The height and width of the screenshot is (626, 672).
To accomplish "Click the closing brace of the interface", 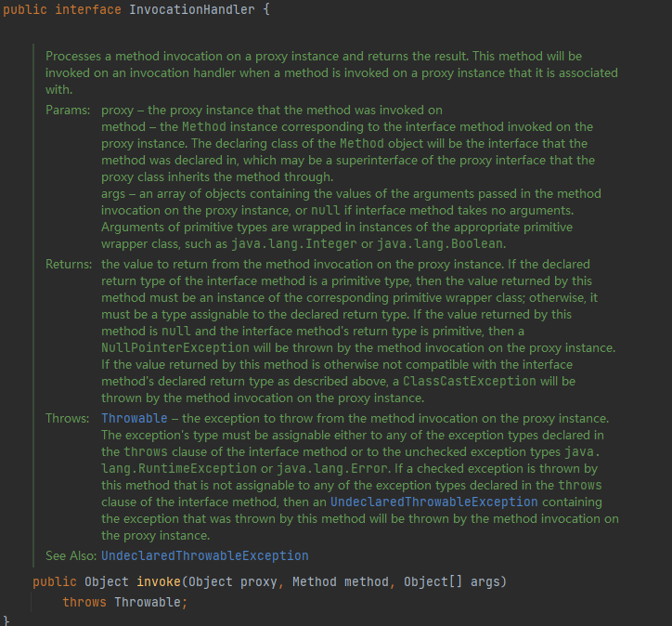I will [6, 620].
